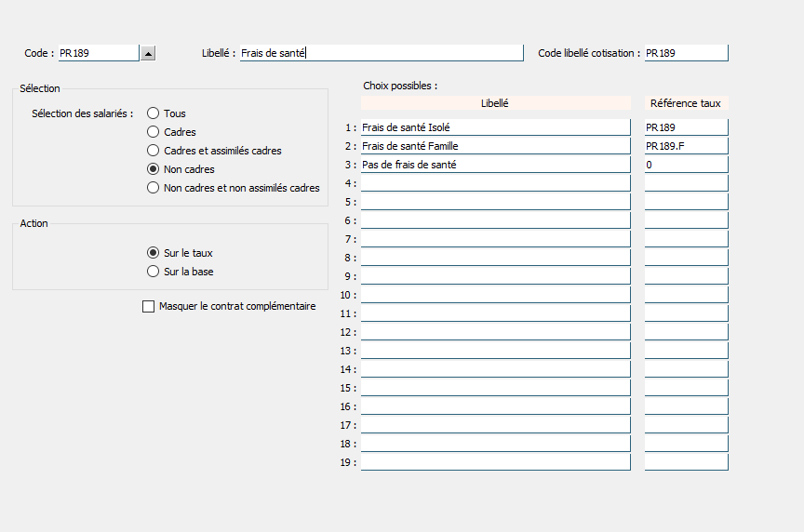Image resolution: width=804 pixels, height=532 pixels.
Task: Click the PR189.F référence taux field
Action: pos(686,146)
